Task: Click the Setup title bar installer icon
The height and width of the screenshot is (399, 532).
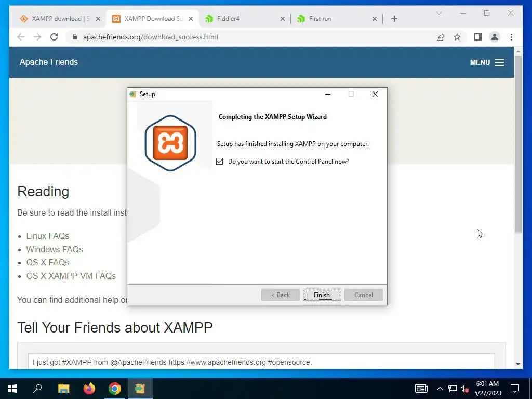Action: [x=132, y=94]
